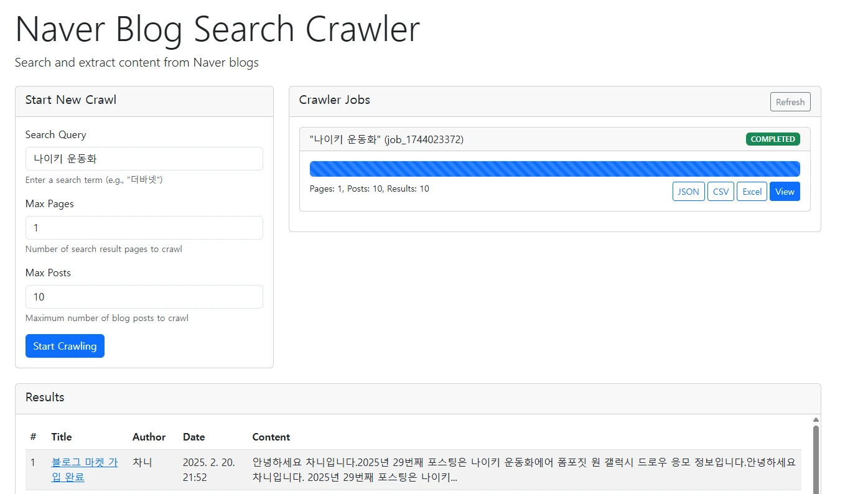Export crawl results as CSV

[721, 192]
